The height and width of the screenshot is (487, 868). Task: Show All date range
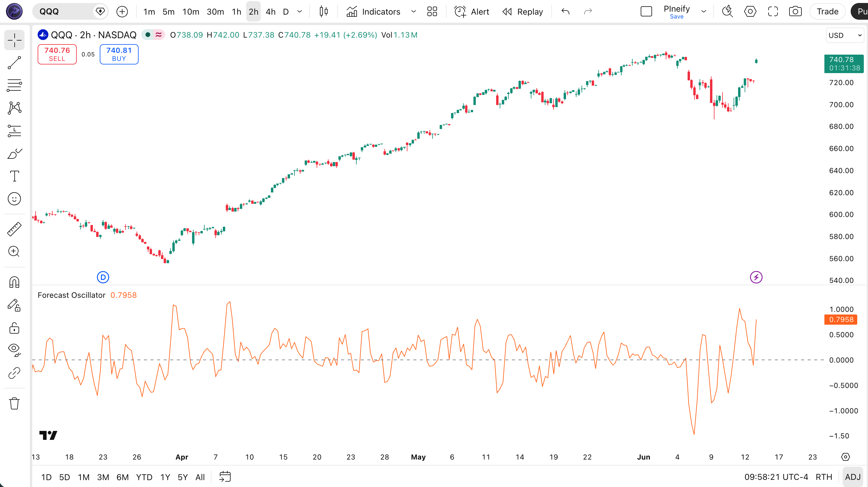[200, 477]
